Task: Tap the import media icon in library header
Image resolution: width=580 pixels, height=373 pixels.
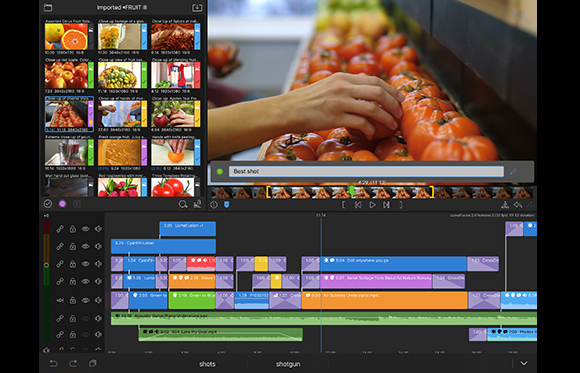Action: (x=197, y=7)
